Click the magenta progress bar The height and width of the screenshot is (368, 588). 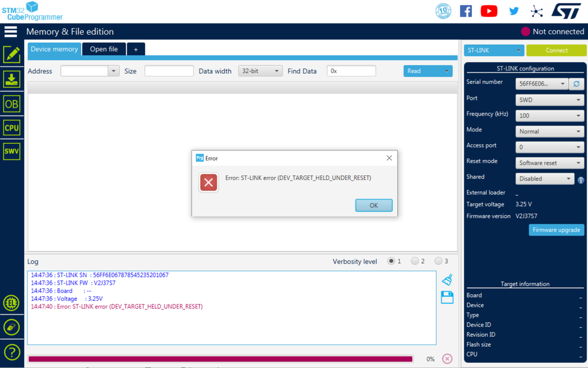coord(220,359)
